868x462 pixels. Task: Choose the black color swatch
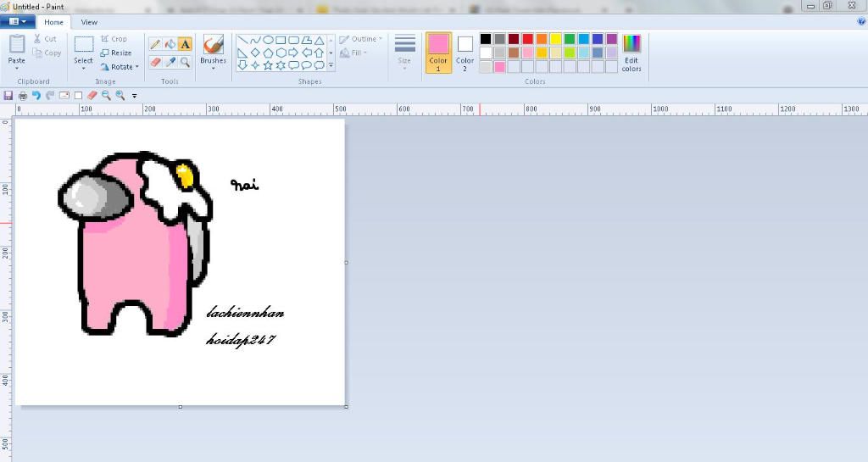pos(486,39)
